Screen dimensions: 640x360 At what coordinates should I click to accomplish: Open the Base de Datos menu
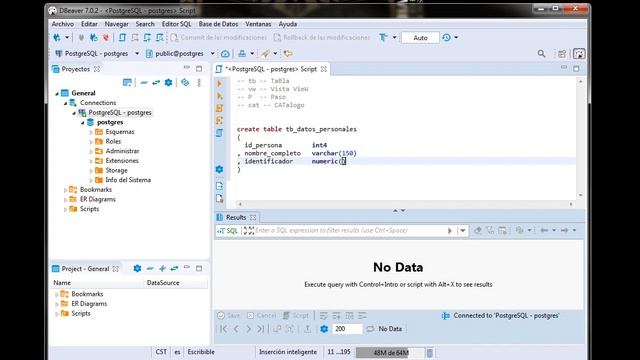[218, 24]
